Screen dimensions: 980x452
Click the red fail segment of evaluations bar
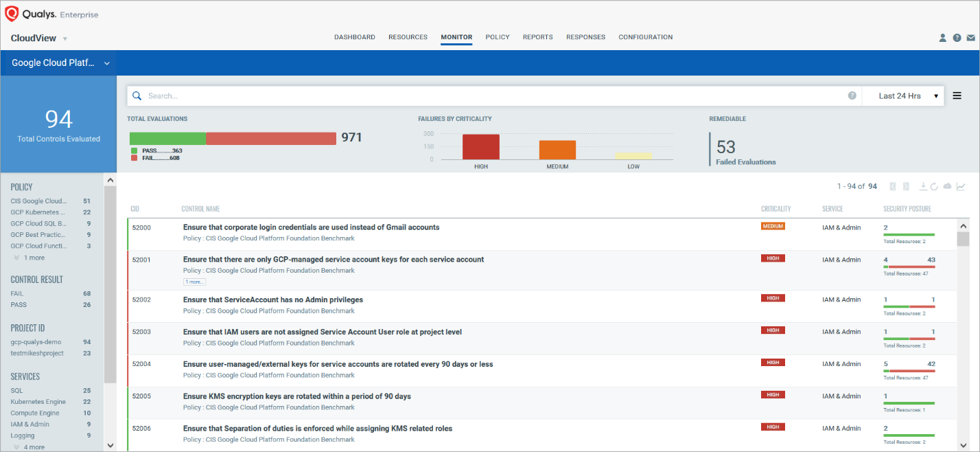pos(271,139)
